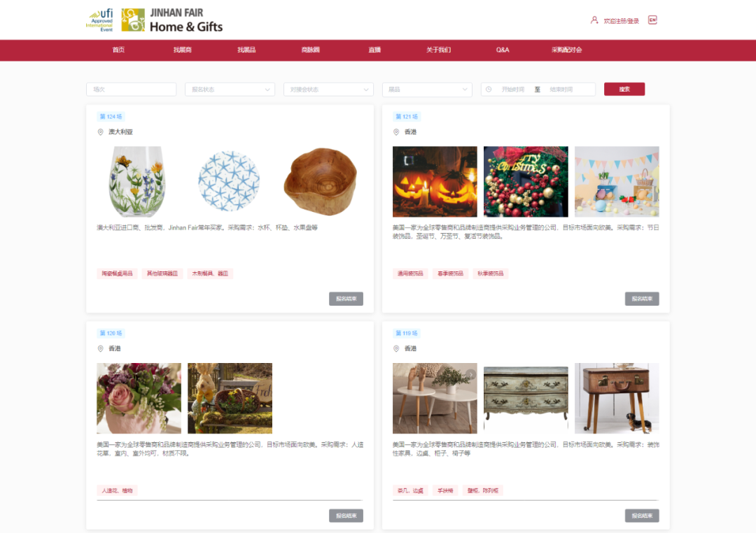Open the wooden bowl product thumbnail
Viewport: 756px width, 533px height.
(320, 181)
